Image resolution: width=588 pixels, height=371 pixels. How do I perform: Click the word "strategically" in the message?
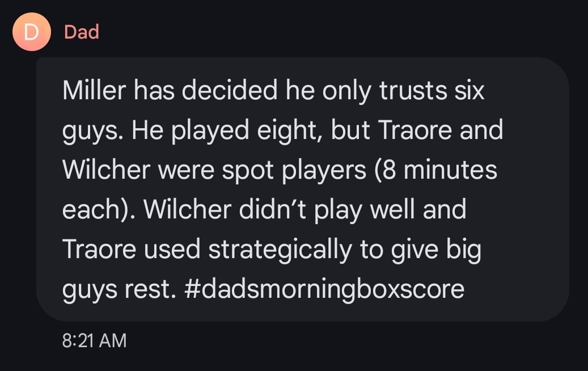coord(280,250)
